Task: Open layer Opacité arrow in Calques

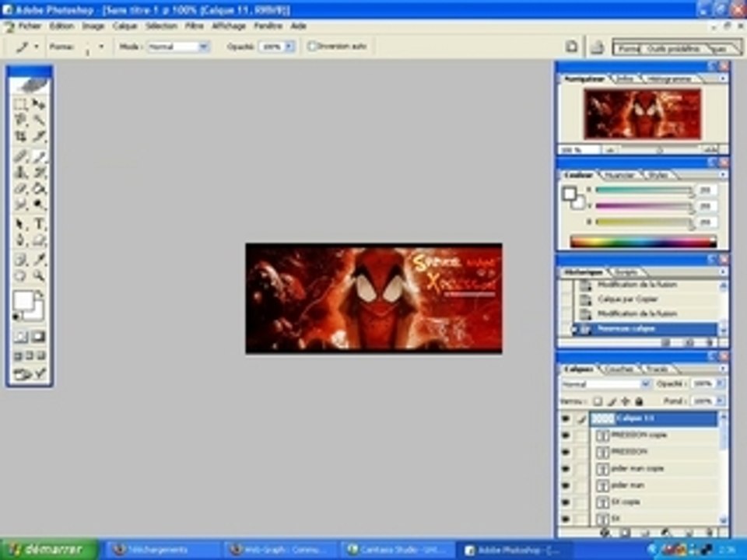Action: [x=720, y=383]
